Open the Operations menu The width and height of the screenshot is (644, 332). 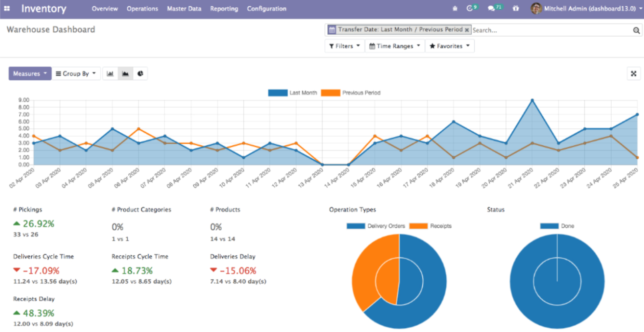tap(142, 9)
